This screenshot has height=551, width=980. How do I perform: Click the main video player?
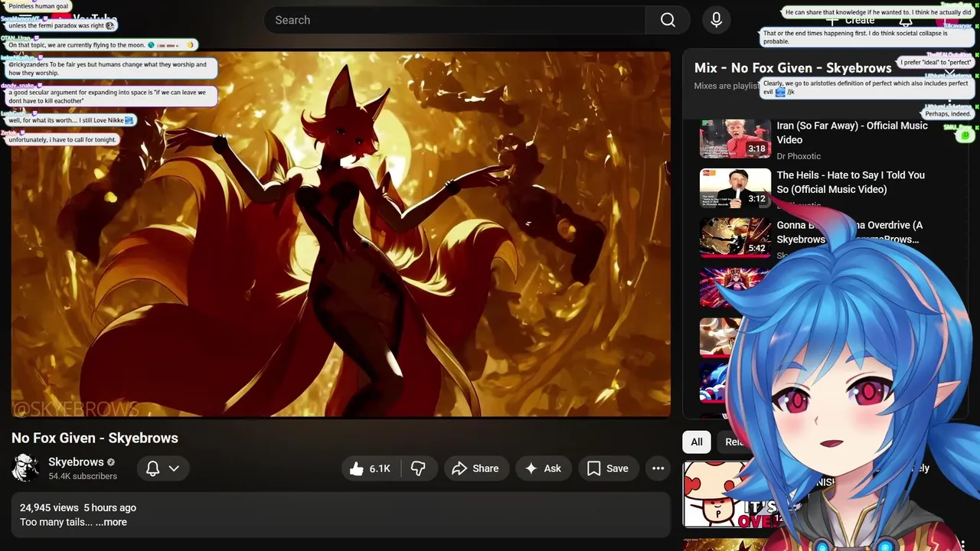(341, 234)
